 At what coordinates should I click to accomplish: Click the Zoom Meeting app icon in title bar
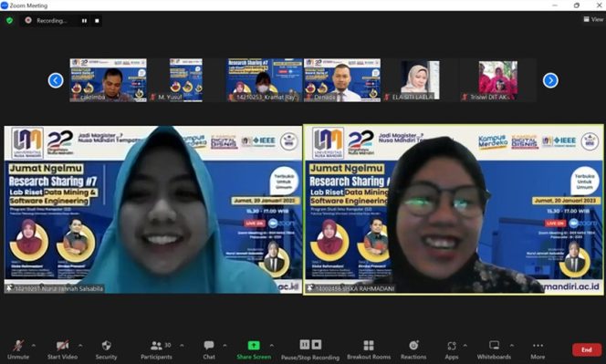(x=5, y=5)
